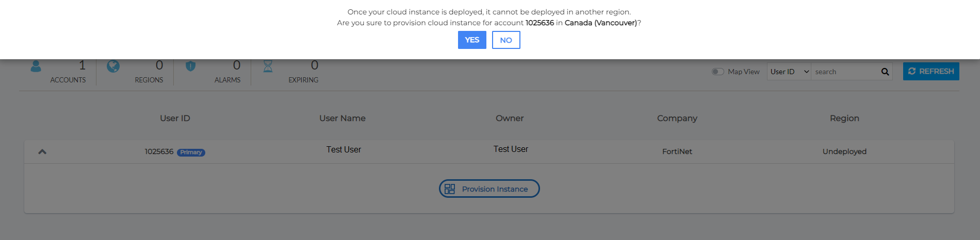
Task: Click the Primary badge
Action: coord(191,152)
